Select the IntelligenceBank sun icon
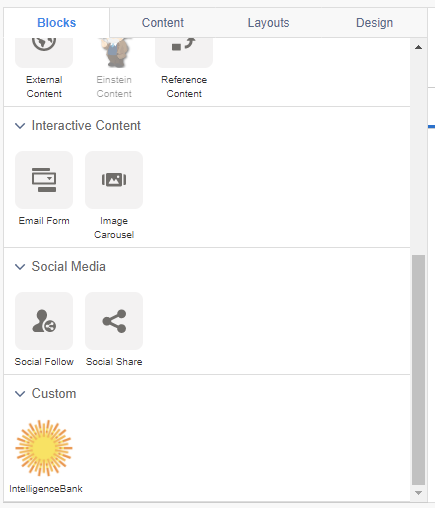Image resolution: width=435 pixels, height=508 pixels. pos(44,448)
